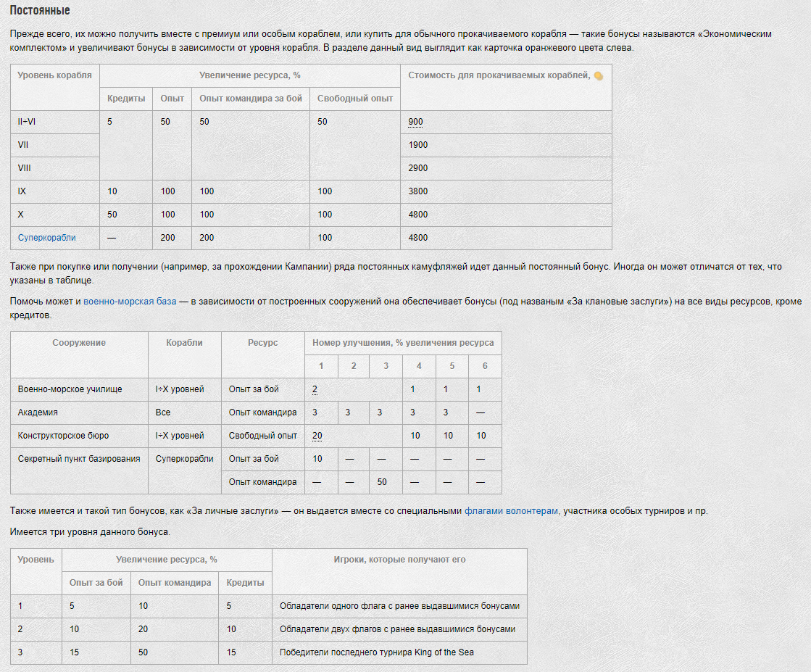Select the Стоимость для прокачиваемых кораблей header text
The width and height of the screenshot is (811, 672).
[x=499, y=75]
